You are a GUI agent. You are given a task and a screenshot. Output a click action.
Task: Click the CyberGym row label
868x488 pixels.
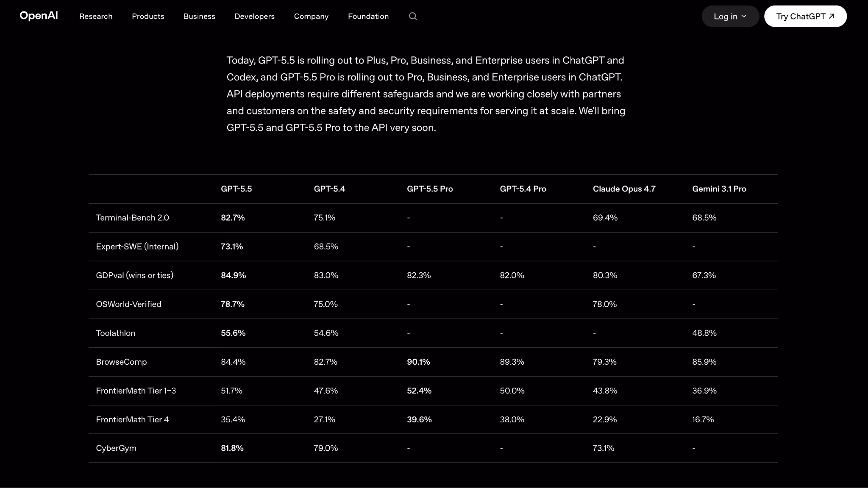[x=116, y=448]
